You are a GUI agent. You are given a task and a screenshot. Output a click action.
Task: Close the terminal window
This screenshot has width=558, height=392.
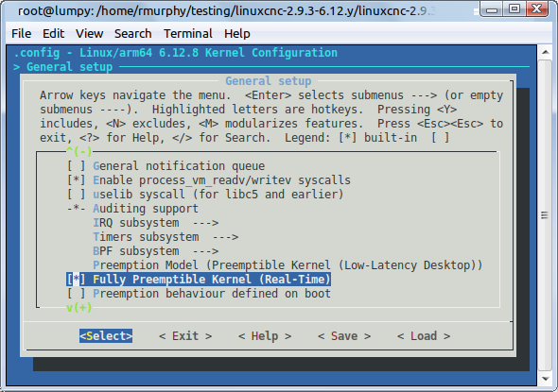(536, 9)
